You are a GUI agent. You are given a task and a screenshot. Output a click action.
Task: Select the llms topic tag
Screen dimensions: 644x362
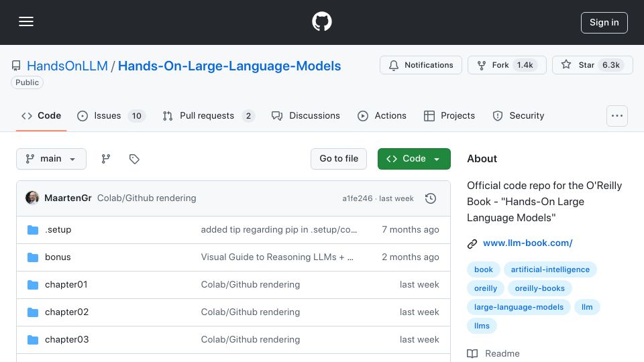coord(482,326)
